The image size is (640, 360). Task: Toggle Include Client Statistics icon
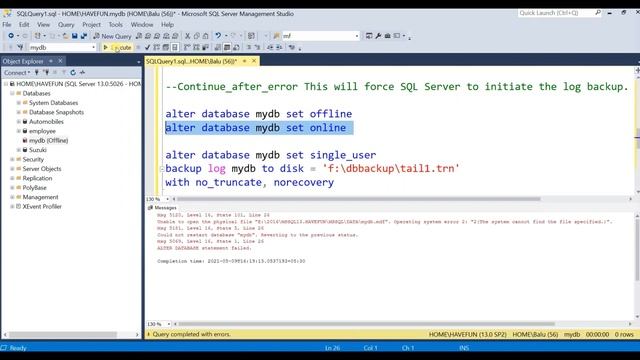pyautogui.click(x=205, y=47)
